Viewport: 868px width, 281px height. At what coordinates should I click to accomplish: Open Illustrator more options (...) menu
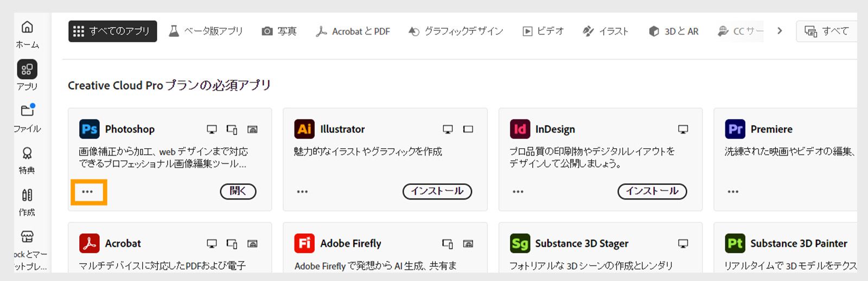303,191
